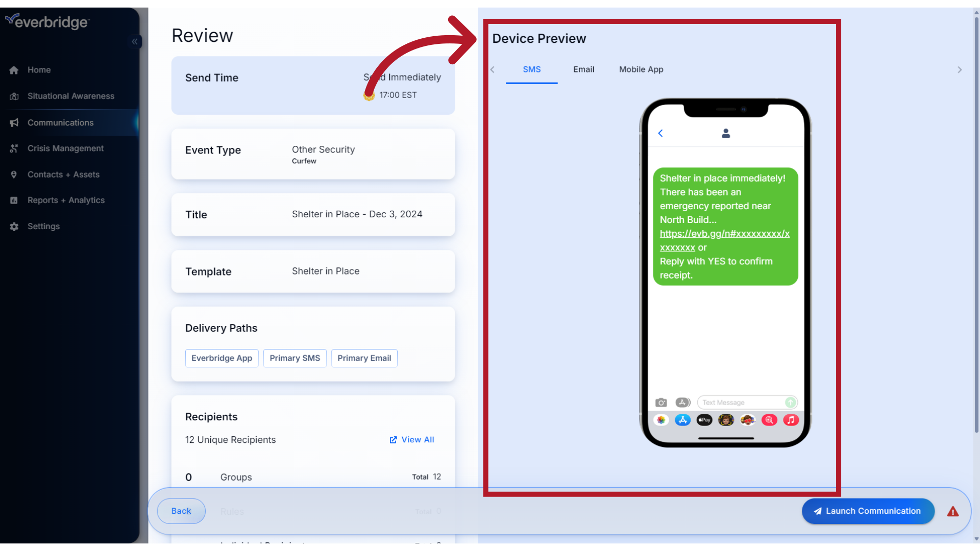
Task: Open the Mobile App preview tab
Action: [641, 69]
